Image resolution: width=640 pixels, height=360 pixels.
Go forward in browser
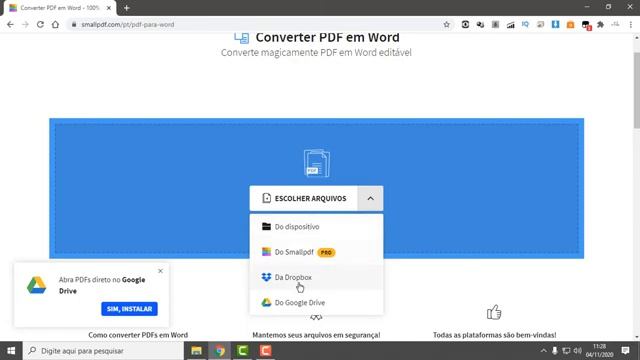(x=25, y=24)
